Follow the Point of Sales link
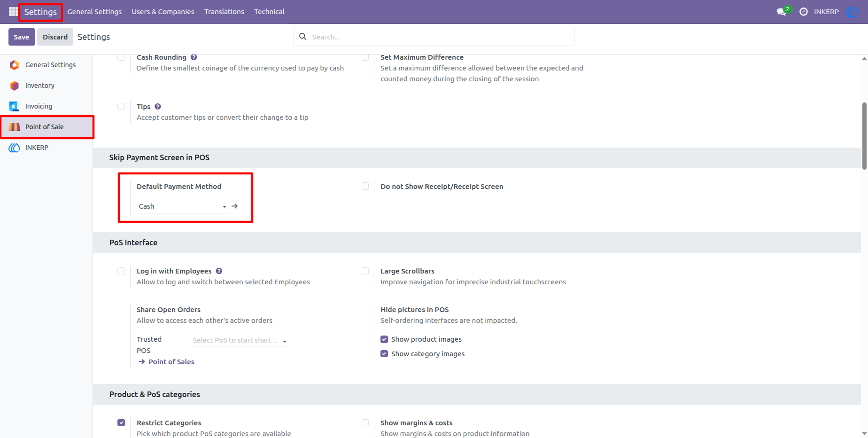Viewport: 868px width, 438px height. click(x=171, y=362)
